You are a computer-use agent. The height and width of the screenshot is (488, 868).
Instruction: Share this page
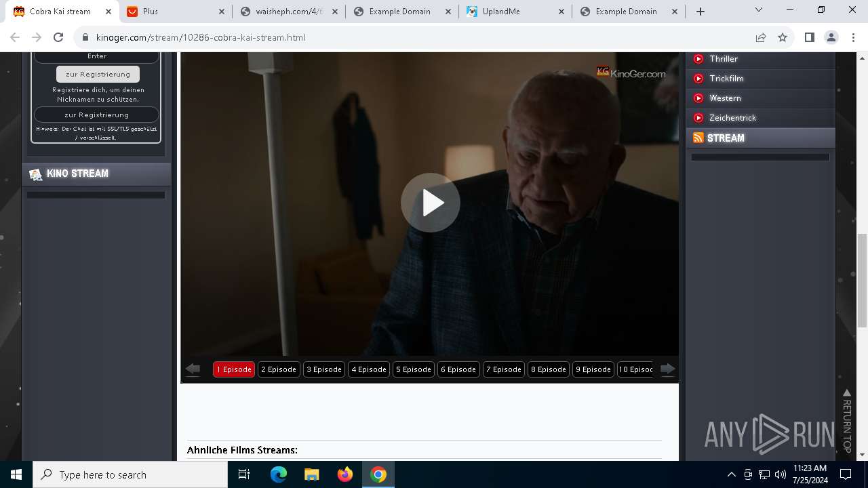click(x=761, y=37)
